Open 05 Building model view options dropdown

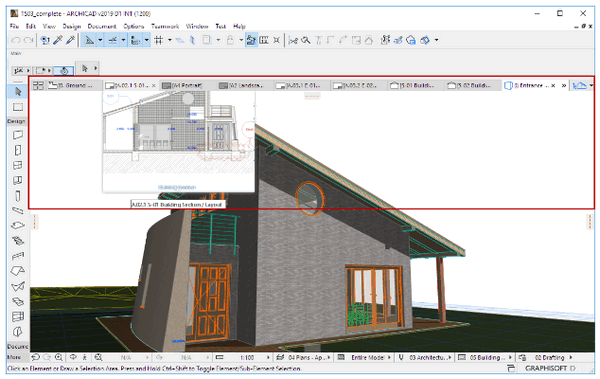[485, 357]
